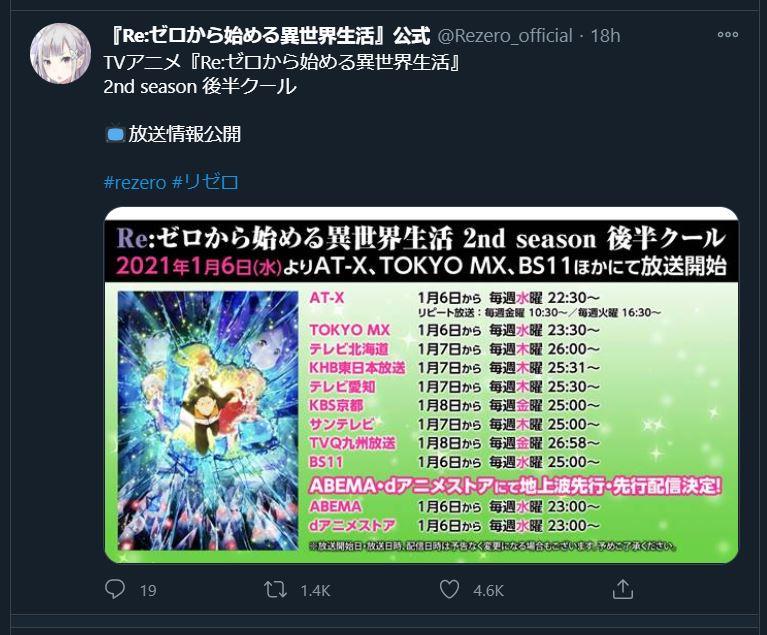Screen dimensions: 767x635
Task: Like the tweet with the heart icon
Action: (x=449, y=589)
